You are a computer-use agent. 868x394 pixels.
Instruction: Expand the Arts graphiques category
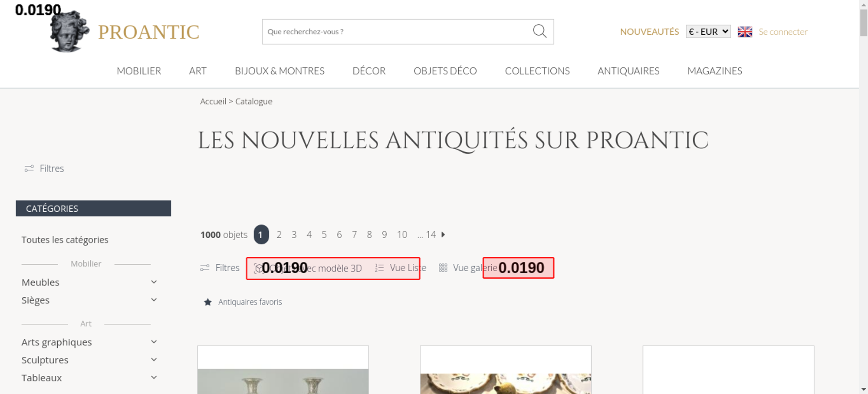coord(154,342)
